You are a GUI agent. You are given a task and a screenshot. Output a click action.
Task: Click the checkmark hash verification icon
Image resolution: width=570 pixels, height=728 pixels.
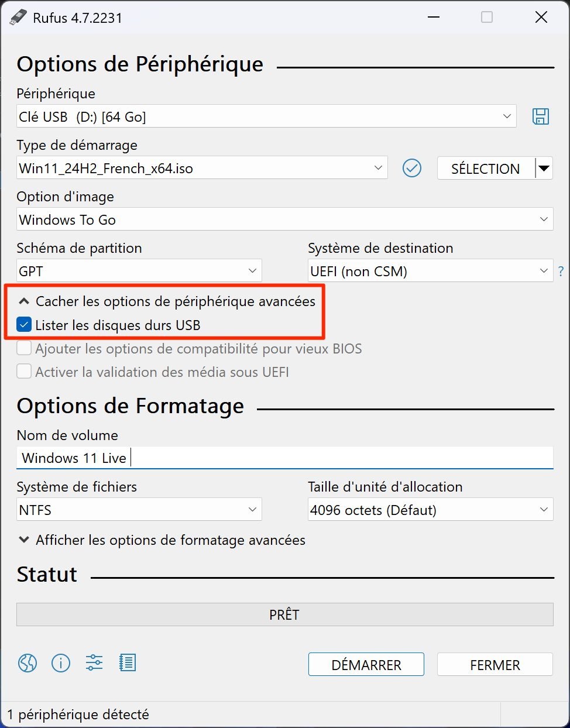pos(412,169)
